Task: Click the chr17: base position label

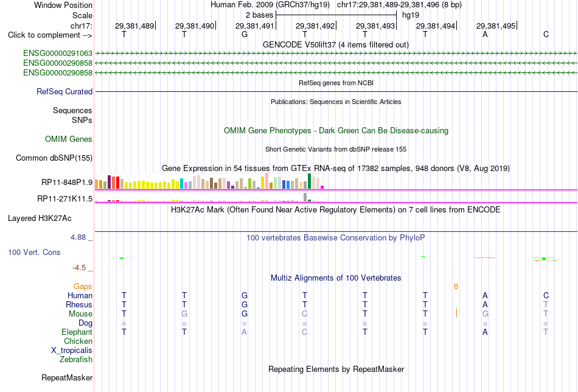Action: point(82,26)
